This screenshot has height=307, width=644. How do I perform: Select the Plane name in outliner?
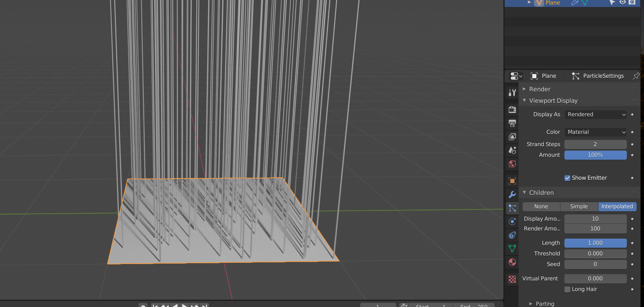pos(553,2)
